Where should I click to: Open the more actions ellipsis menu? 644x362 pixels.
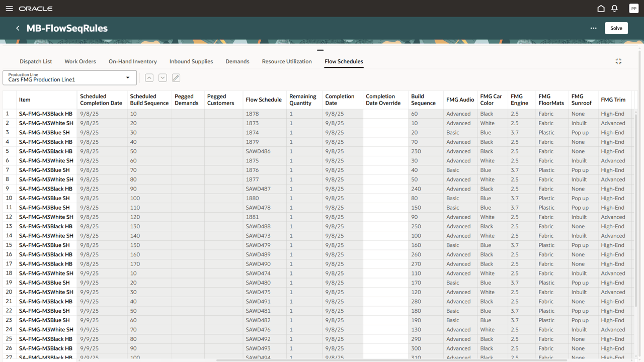[x=594, y=28]
